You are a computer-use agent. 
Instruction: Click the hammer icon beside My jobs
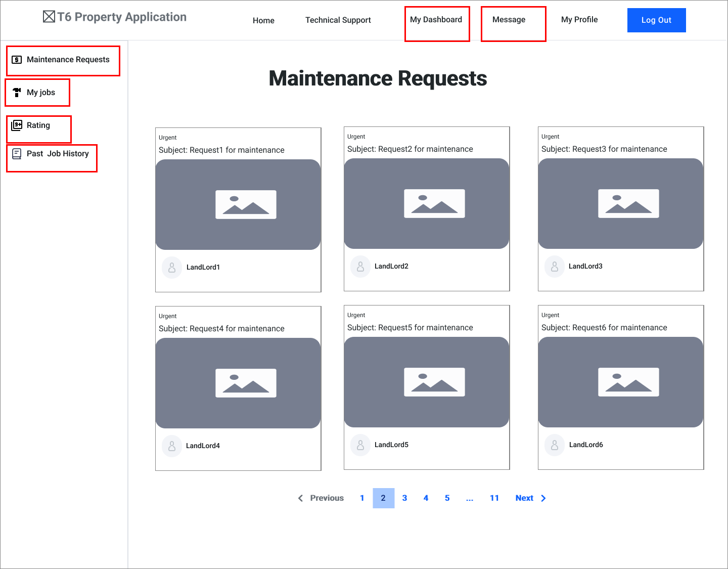tap(17, 92)
